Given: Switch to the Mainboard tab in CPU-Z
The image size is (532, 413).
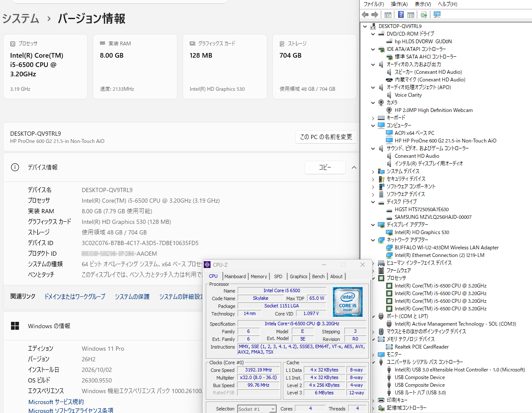Looking at the screenshot, I should (x=235, y=276).
